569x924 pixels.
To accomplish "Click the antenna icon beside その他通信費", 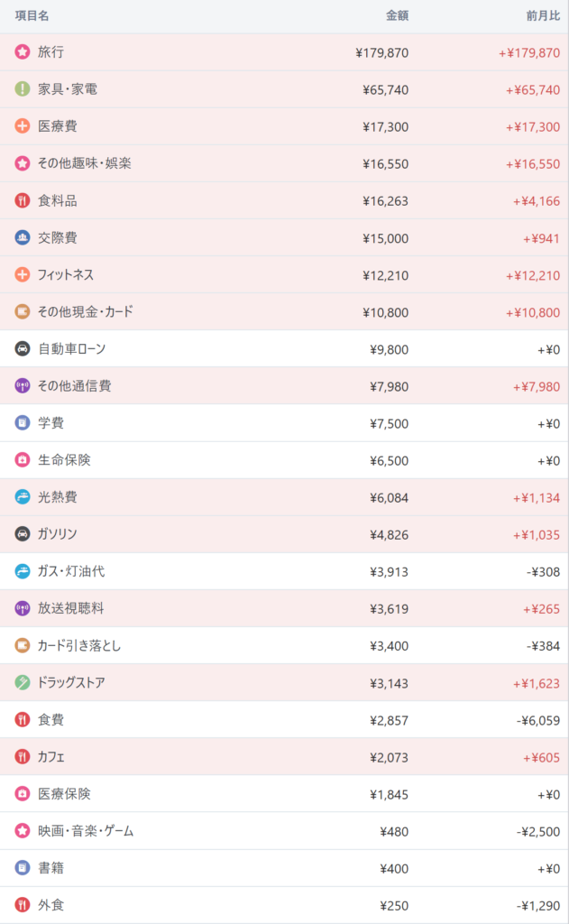I will (x=23, y=385).
